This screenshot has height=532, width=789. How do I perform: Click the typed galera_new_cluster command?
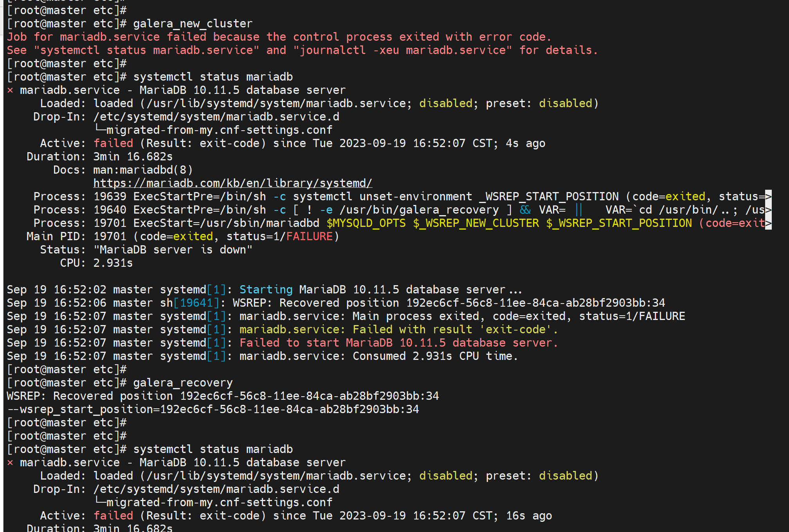tap(193, 24)
